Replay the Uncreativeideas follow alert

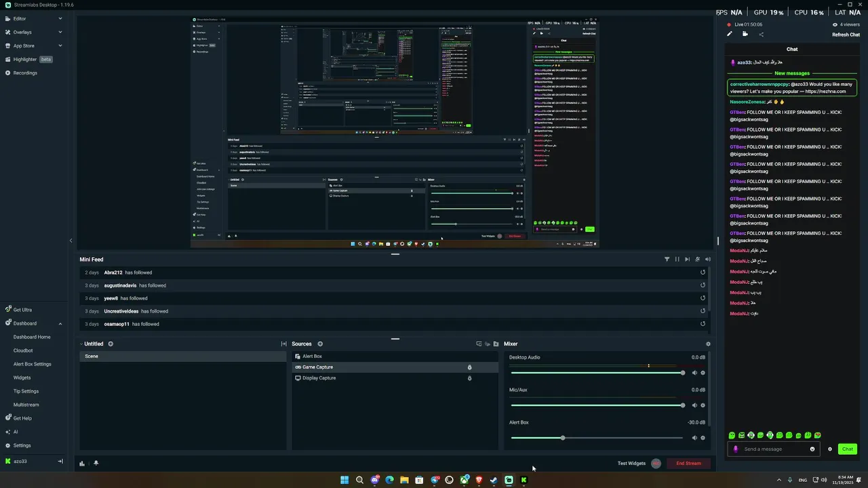pos(703,311)
